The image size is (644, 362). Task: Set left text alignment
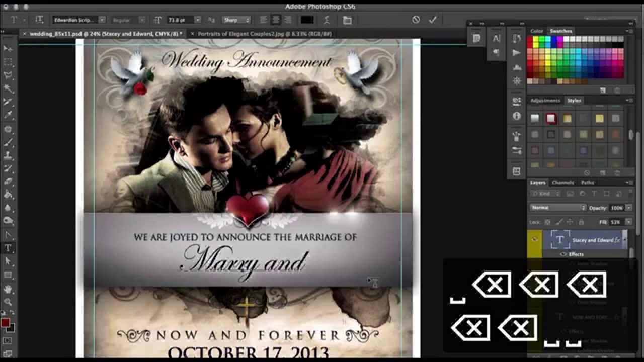coord(263,20)
